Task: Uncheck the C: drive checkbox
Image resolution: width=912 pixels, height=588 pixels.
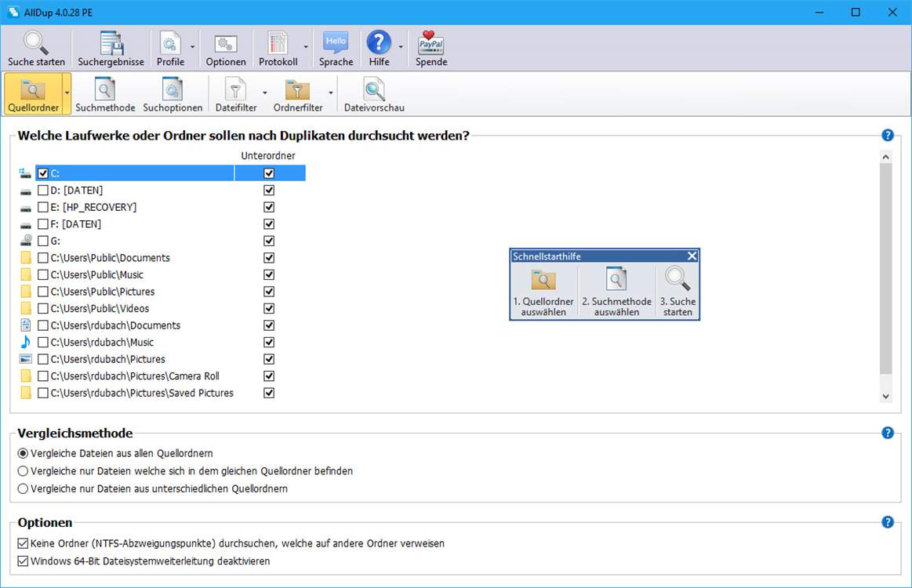Action: (42, 173)
